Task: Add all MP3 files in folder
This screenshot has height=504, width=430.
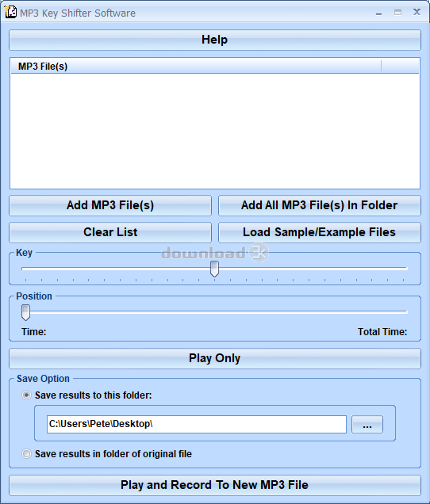Action: (x=319, y=205)
